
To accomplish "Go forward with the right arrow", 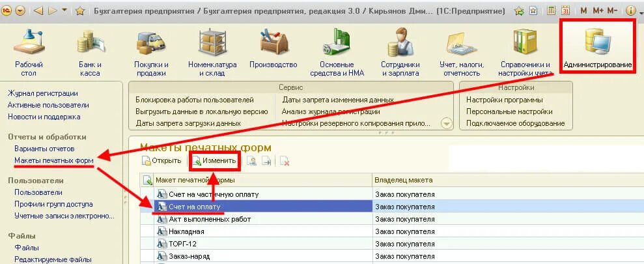I will pyautogui.click(x=52, y=11).
